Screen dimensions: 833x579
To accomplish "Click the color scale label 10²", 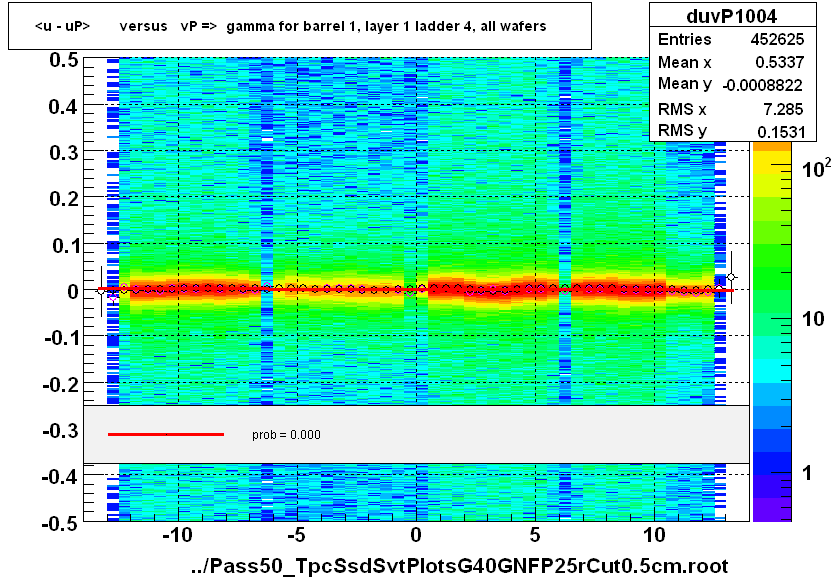I will tap(815, 168).
